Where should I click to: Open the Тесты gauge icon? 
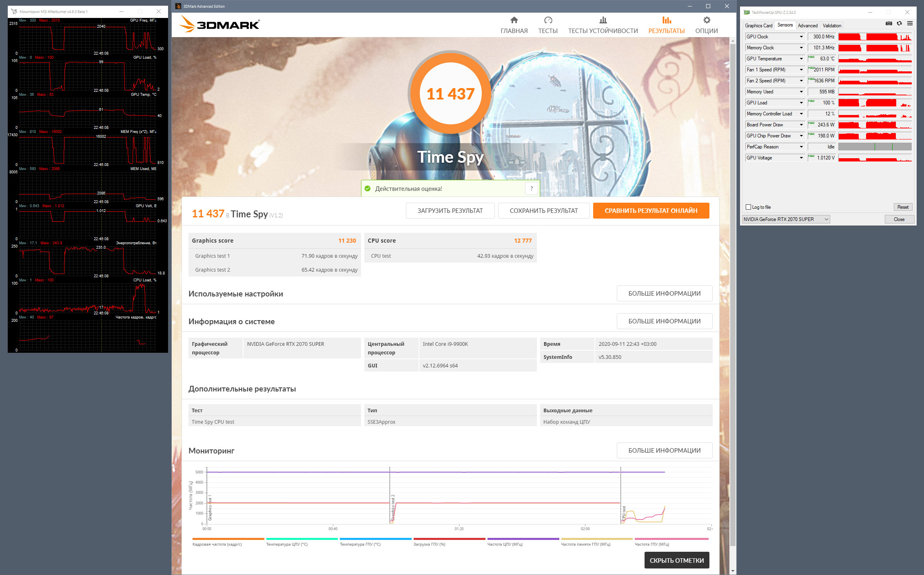(548, 20)
